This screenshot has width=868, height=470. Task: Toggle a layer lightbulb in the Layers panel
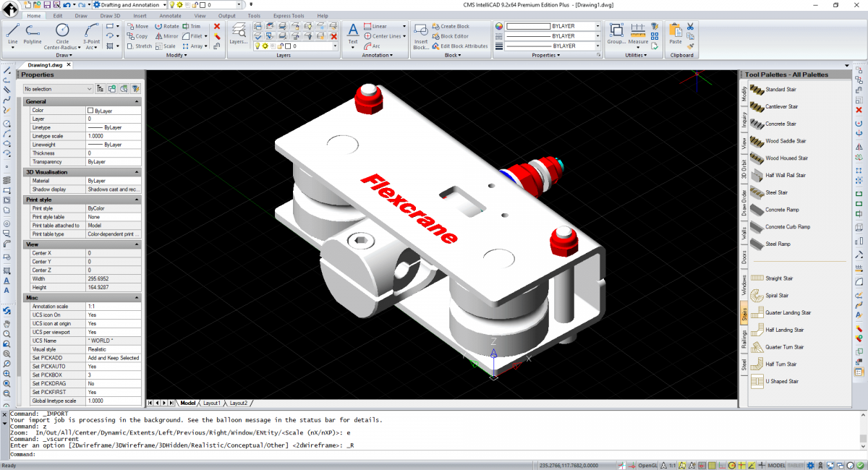coord(259,46)
